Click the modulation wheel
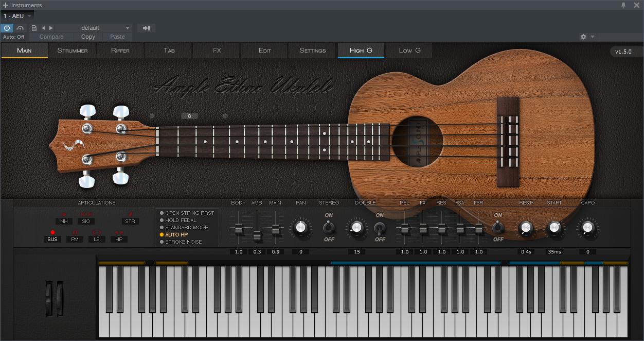 [60, 299]
